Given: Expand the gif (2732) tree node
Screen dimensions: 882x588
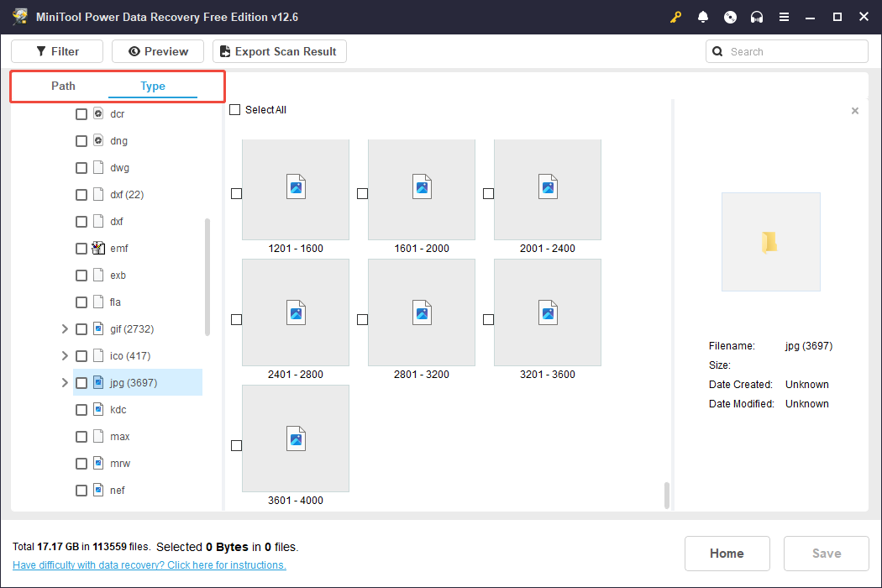Looking at the screenshot, I should click(x=65, y=329).
